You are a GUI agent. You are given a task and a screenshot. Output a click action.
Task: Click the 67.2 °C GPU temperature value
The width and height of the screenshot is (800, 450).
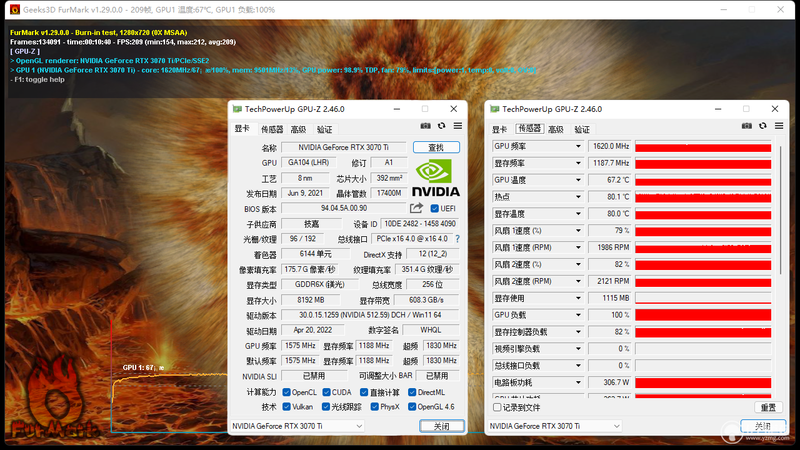(610, 180)
